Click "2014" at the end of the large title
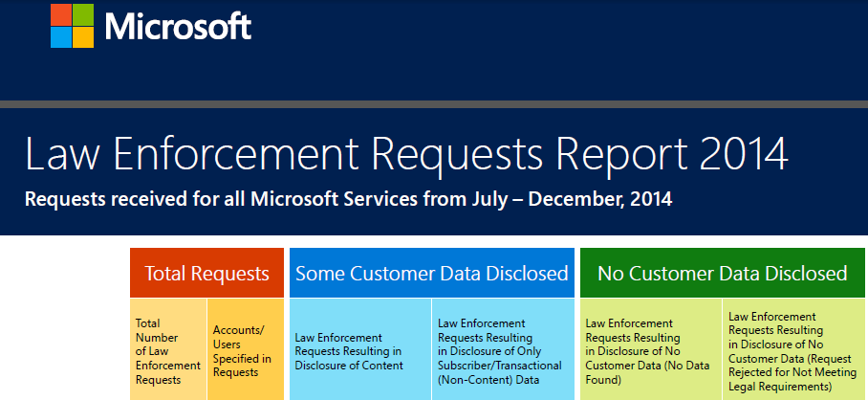Viewport: 868px width, 400px height. 742,156
